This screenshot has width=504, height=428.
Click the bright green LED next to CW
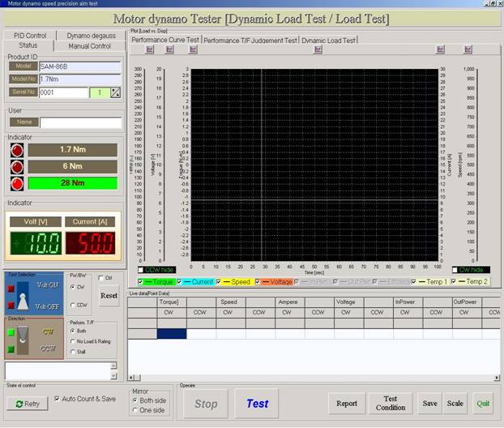[11, 332]
